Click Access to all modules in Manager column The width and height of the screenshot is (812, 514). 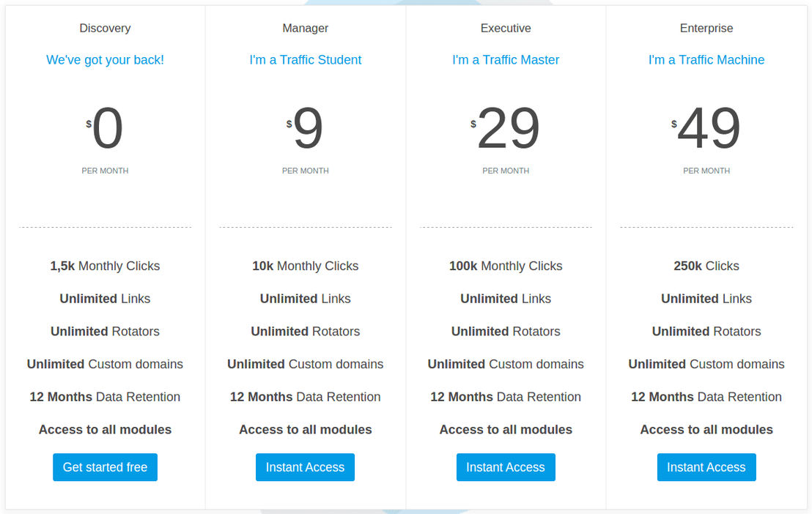click(305, 430)
